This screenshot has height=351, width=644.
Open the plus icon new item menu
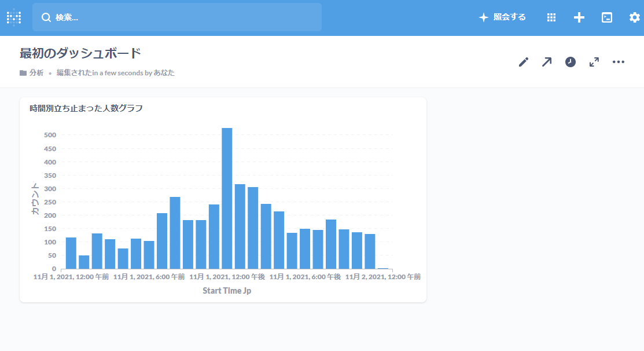[x=579, y=17]
